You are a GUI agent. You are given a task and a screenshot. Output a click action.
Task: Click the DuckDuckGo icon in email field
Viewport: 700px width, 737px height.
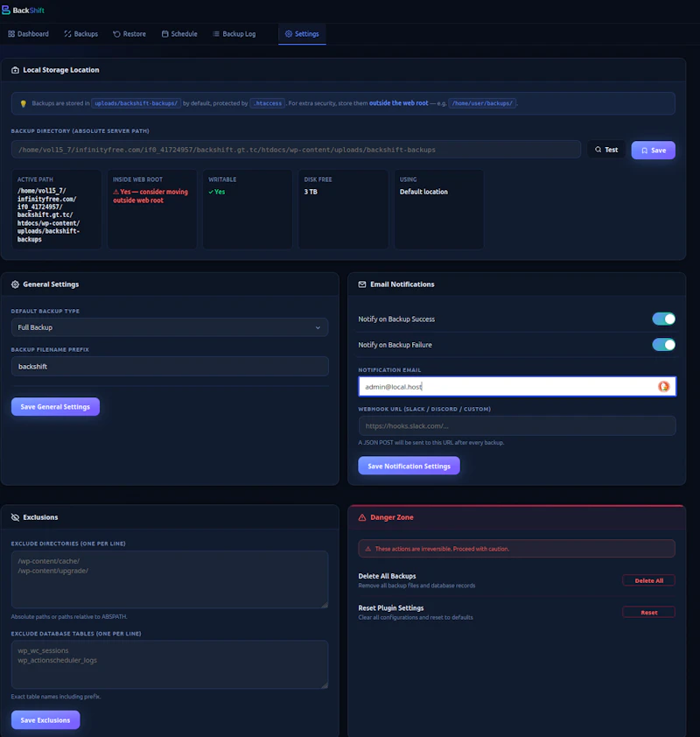coord(663,386)
